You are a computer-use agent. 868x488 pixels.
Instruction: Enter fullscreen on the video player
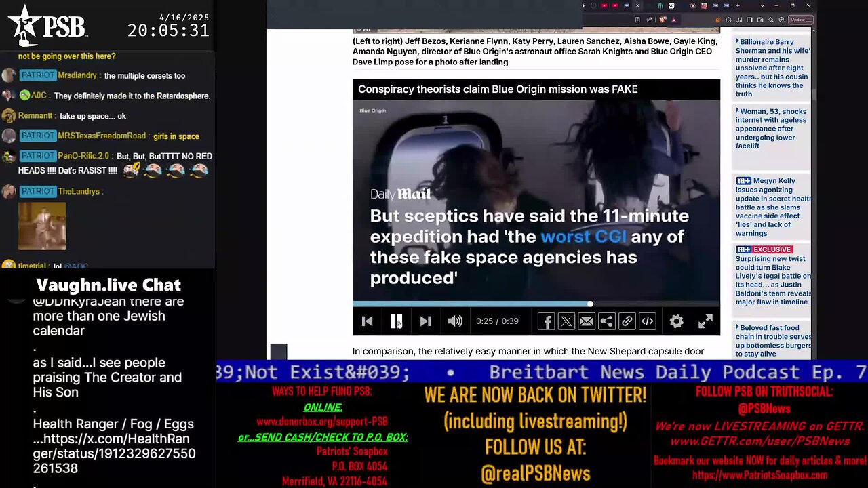tap(705, 321)
